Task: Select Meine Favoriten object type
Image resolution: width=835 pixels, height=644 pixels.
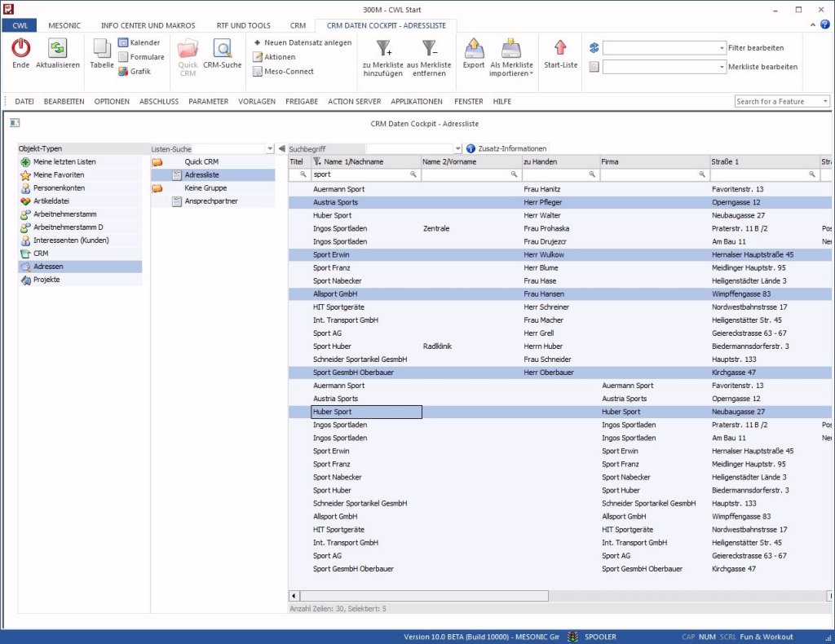Action: click(80, 175)
